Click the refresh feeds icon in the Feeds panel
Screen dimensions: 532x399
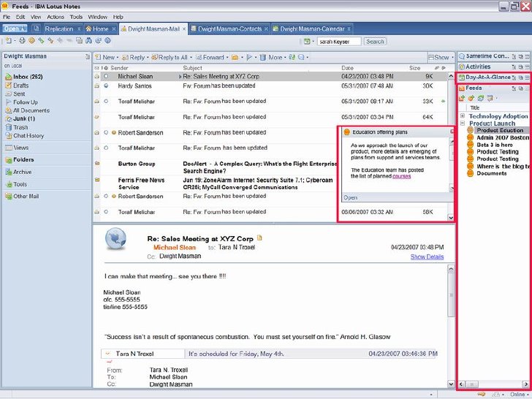coord(480,98)
